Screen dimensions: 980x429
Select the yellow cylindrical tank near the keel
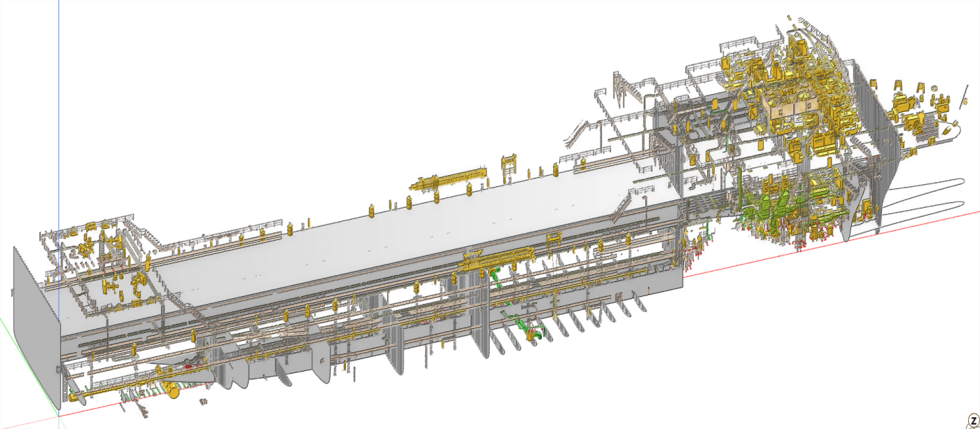(x=173, y=391)
